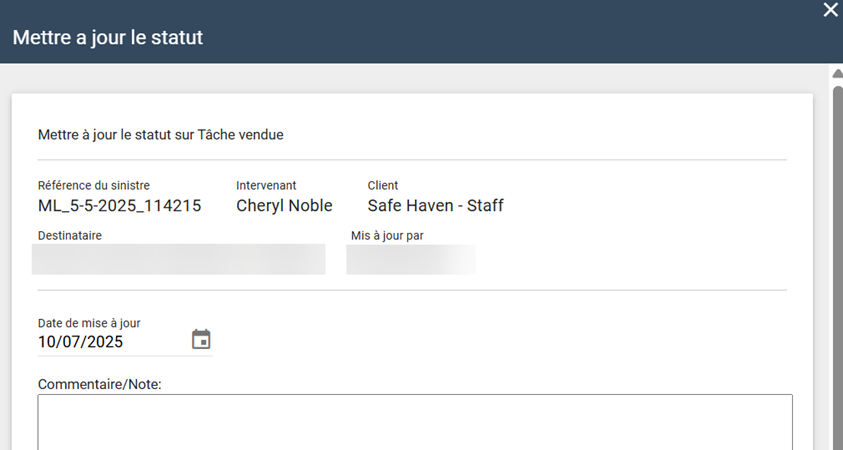Focus the date field showing 10/07/2025
843x450 pixels.
(x=110, y=342)
